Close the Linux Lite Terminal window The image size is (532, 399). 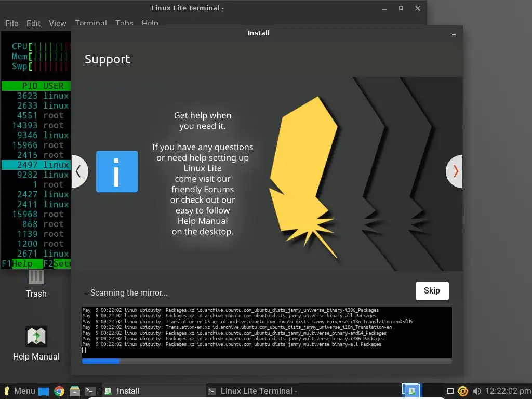(x=418, y=8)
